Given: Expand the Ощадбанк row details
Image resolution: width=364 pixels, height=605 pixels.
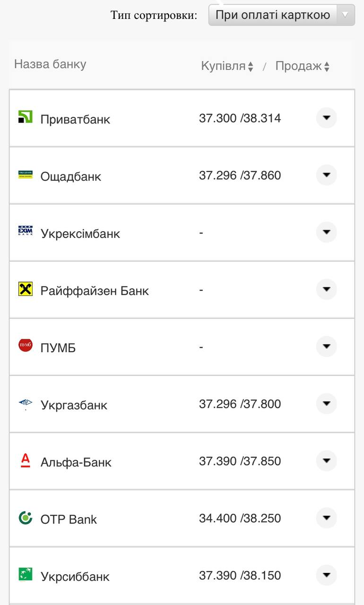Looking at the screenshot, I should pos(326,175).
